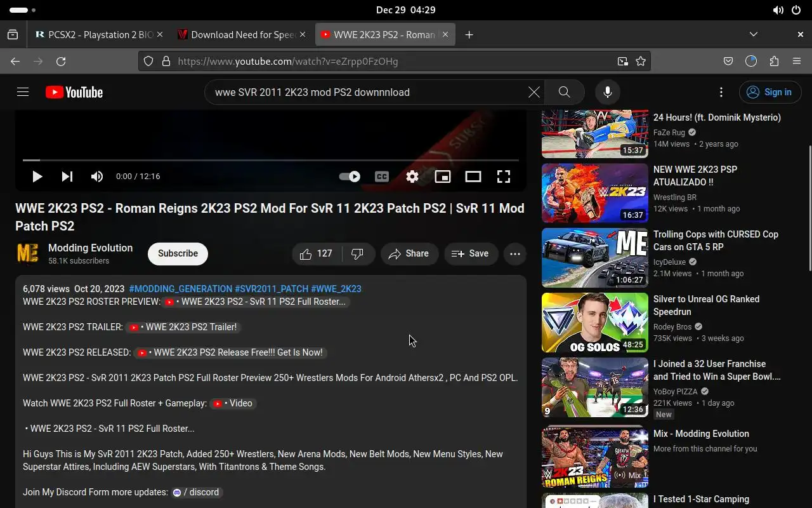
Task: Open the discord link chip
Action: [x=196, y=492]
